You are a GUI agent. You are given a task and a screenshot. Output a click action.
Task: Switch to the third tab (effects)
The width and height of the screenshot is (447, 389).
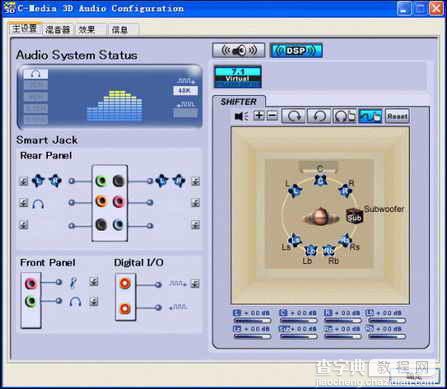point(87,30)
